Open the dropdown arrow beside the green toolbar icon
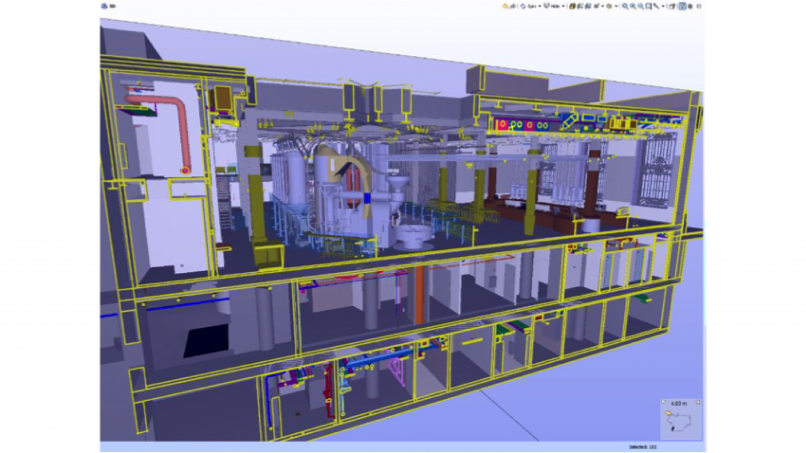Viewport: 806px width, 453px height. click(x=617, y=6)
